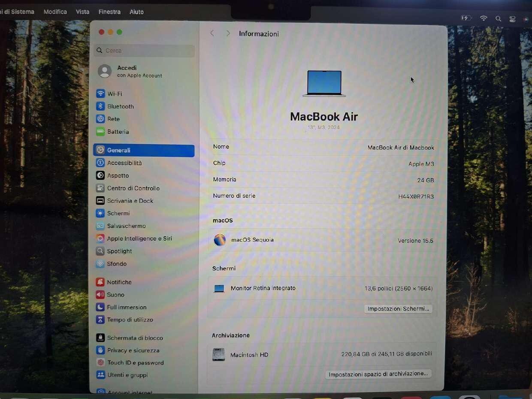This screenshot has height=399, width=532.
Task: Click Versione 15.5 text
Action: (415, 241)
